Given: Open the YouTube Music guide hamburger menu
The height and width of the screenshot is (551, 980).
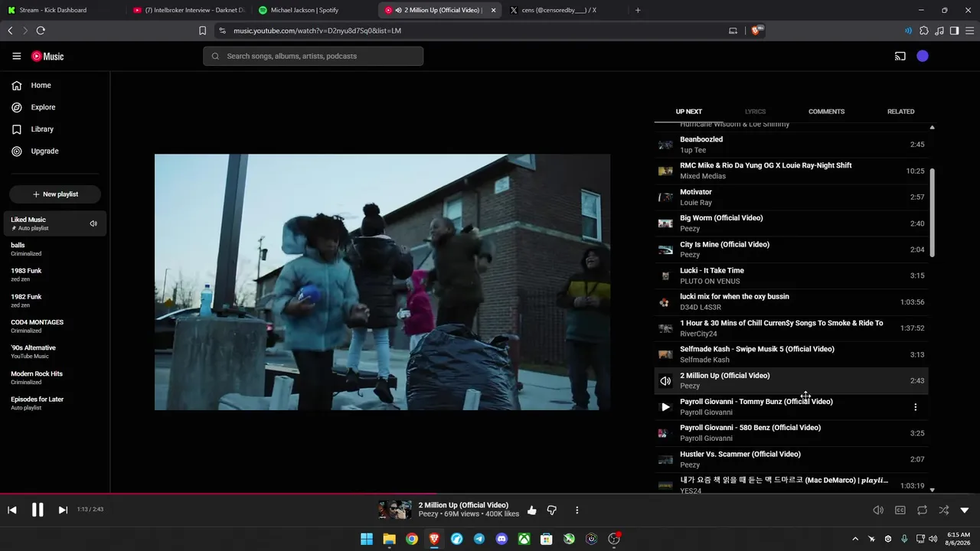Looking at the screenshot, I should click(16, 56).
